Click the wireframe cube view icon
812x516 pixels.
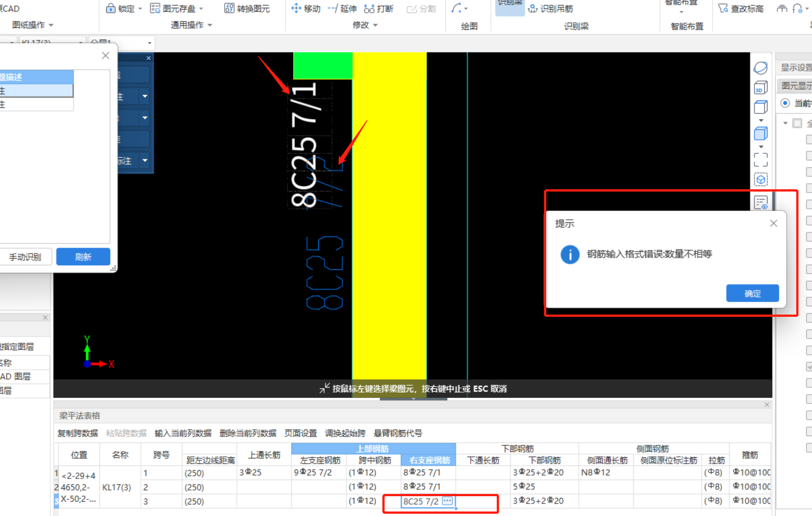click(761, 107)
